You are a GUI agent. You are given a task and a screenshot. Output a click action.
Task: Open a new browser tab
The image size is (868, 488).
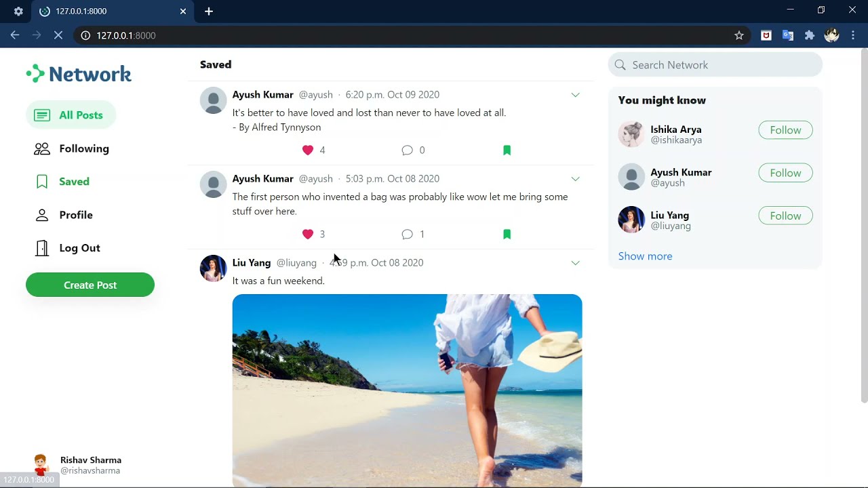[x=209, y=11]
